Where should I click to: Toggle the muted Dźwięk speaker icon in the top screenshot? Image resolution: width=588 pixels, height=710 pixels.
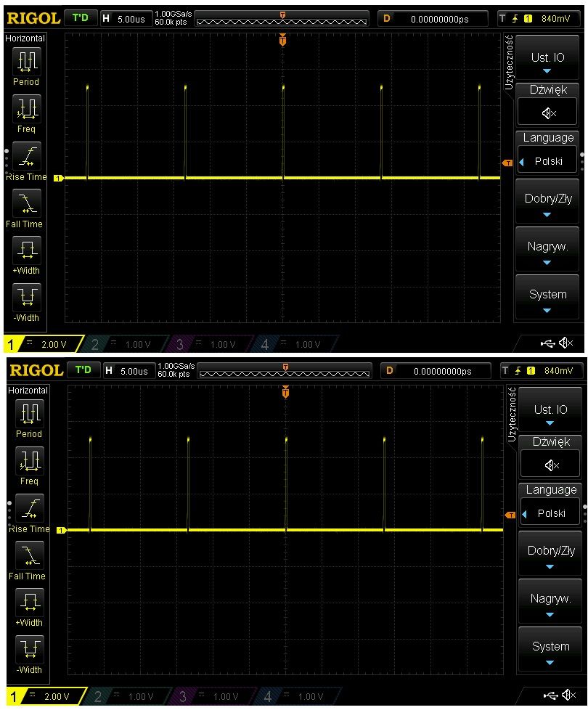tap(547, 112)
